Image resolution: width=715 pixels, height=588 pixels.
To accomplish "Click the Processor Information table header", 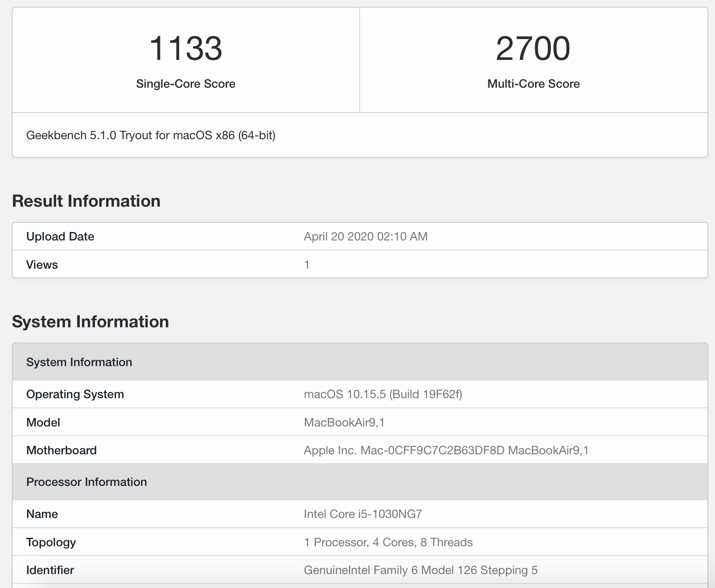I will [x=87, y=482].
